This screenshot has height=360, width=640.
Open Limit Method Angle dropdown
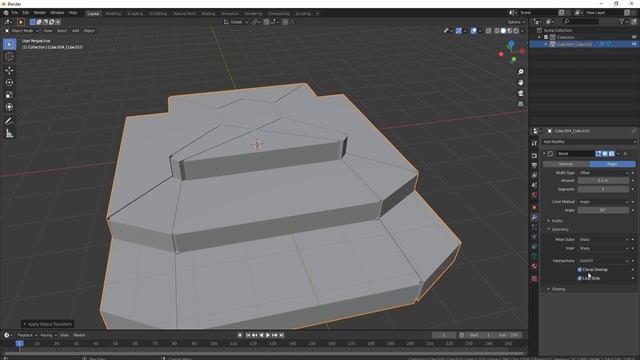[x=603, y=202]
